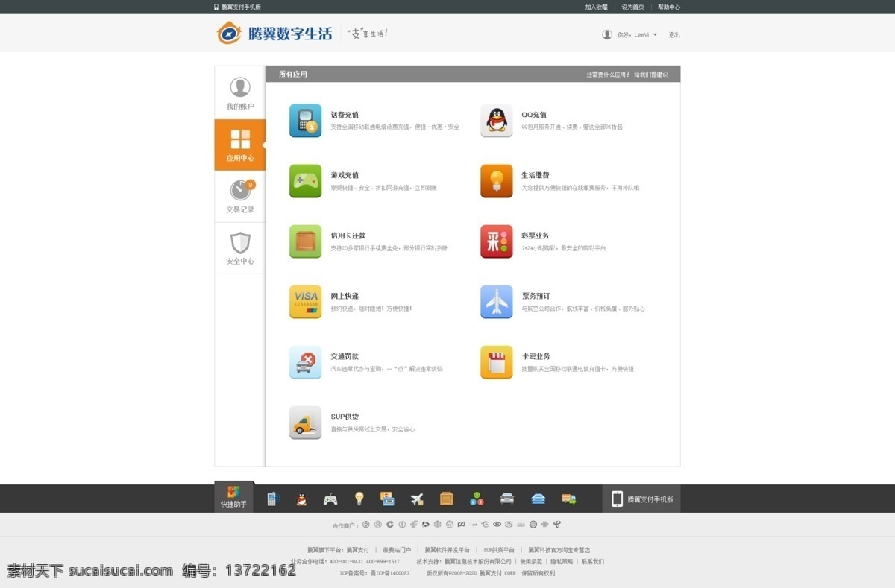Click the 隐私策略 footer link
This screenshot has height=588, width=895.
tap(563, 561)
